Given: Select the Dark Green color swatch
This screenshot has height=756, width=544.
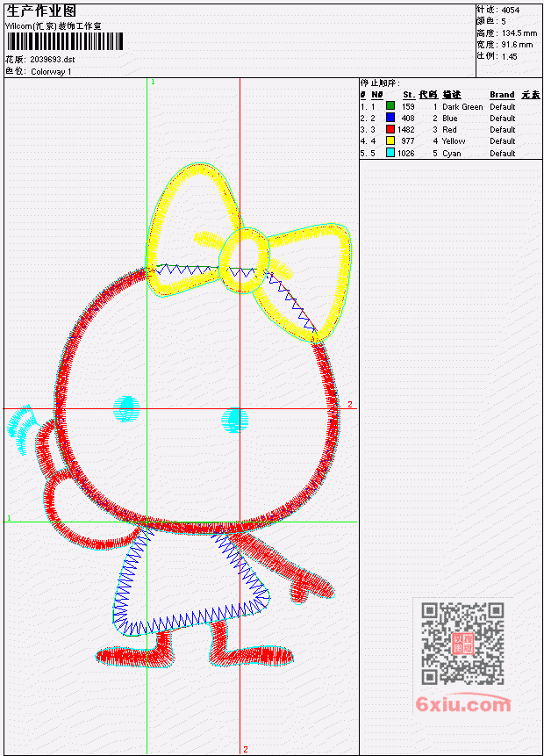Looking at the screenshot, I should point(390,106).
